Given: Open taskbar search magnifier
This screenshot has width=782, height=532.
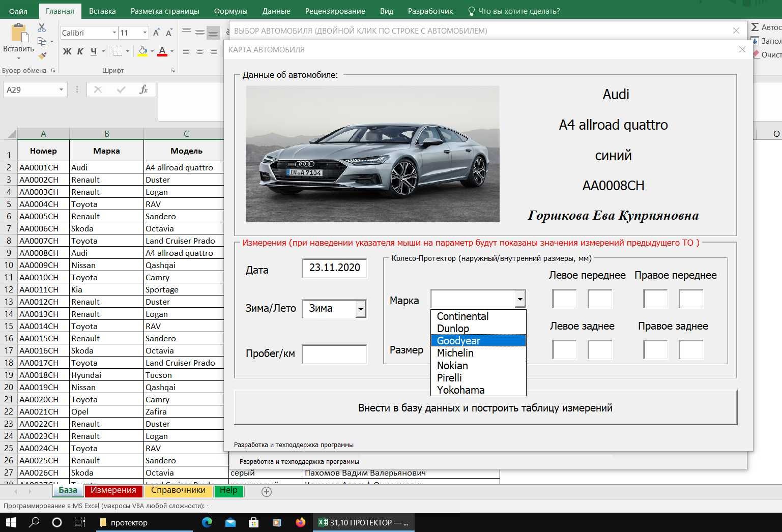Looking at the screenshot, I should pos(34,522).
